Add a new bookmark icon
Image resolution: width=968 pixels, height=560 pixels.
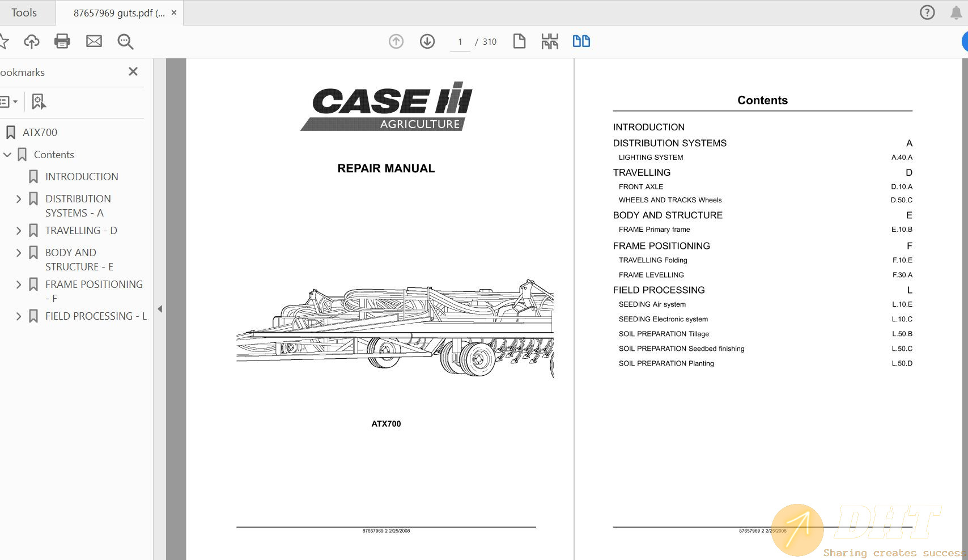[x=39, y=102]
